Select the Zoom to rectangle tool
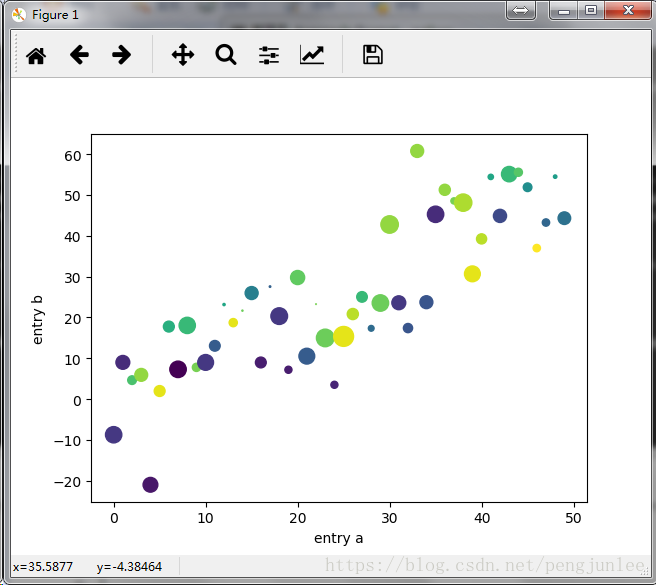656x585 pixels. [226, 55]
